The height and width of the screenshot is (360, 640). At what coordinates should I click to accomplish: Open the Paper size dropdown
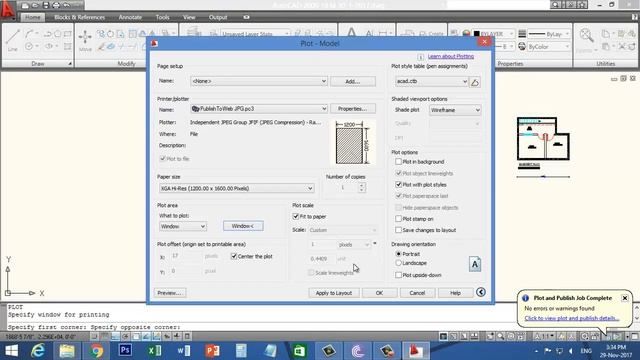click(236, 188)
